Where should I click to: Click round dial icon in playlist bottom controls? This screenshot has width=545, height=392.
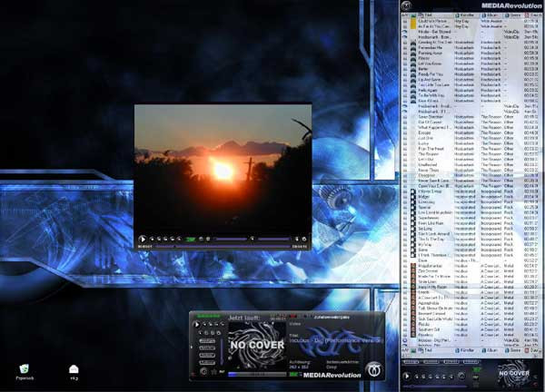(x=461, y=376)
